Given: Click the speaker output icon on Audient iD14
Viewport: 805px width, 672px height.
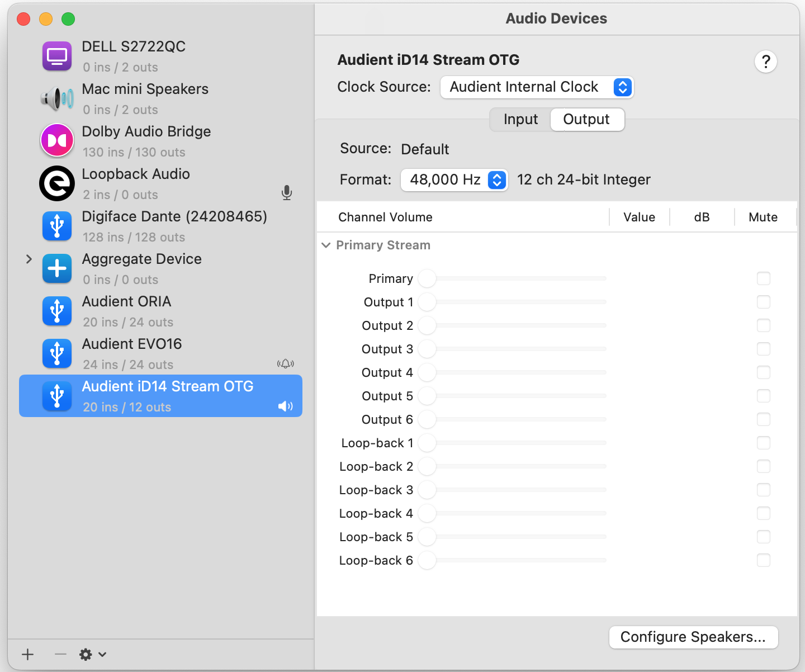Looking at the screenshot, I should click(x=286, y=406).
